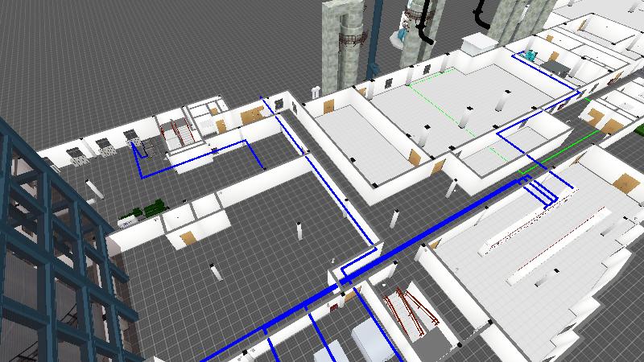Select the white rooftop box above the large room
Screen dimensions: 644x362
coord(474,44)
